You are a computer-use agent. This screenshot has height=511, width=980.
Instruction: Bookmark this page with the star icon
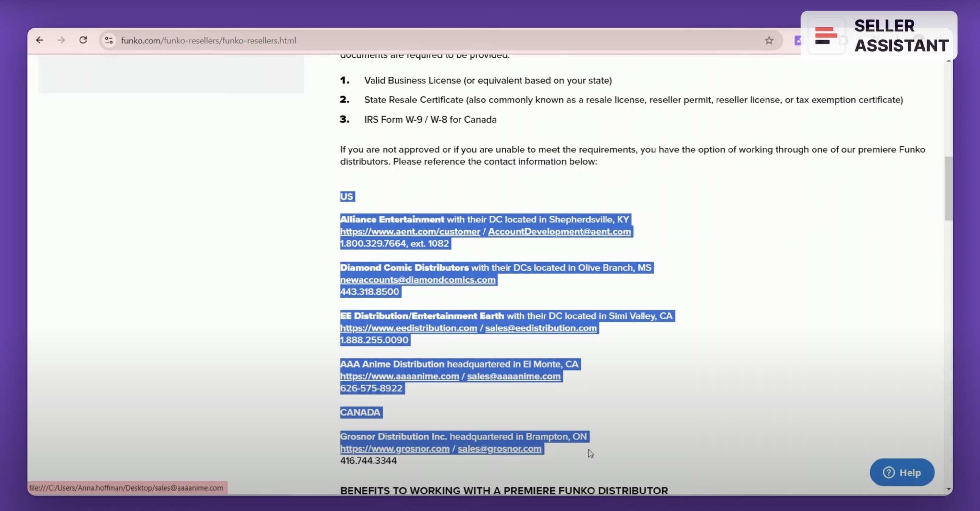769,40
